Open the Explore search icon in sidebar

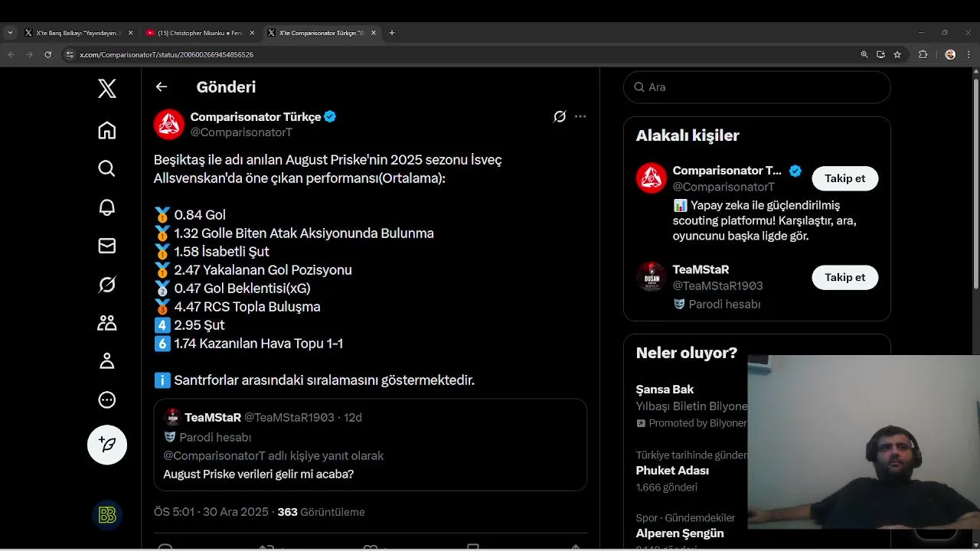(x=107, y=168)
